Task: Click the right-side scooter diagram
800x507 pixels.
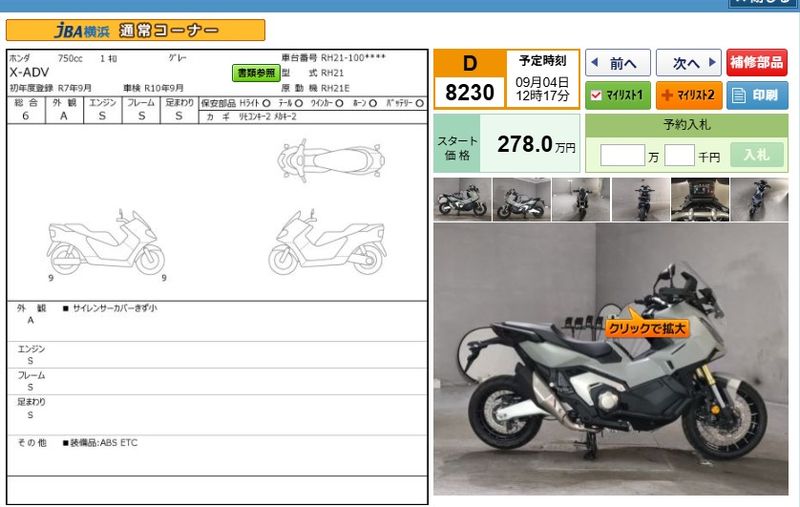Action: (328, 242)
